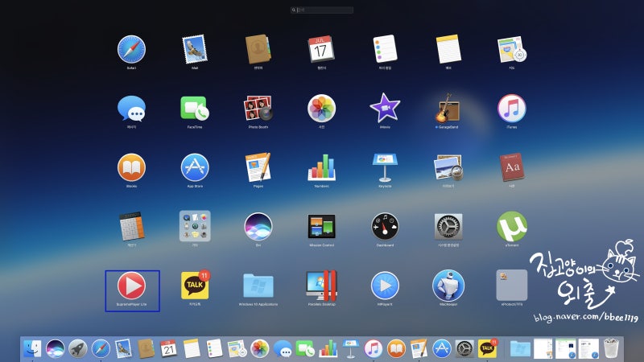The image size is (644, 362).
Task: Open App Store from the Dock
Action: tap(441, 349)
